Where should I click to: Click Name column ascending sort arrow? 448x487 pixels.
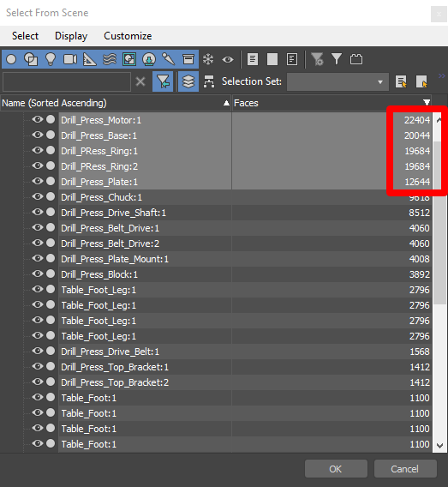[226, 103]
